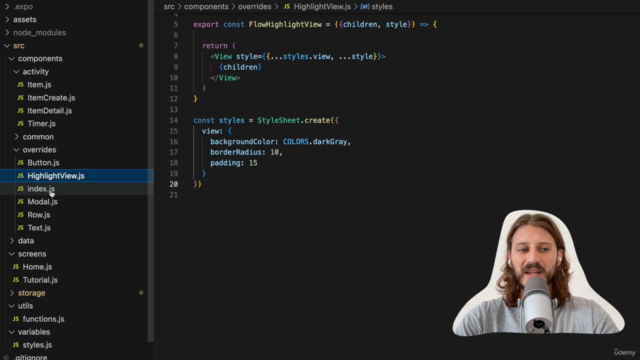Open Home.js screen file

click(37, 267)
